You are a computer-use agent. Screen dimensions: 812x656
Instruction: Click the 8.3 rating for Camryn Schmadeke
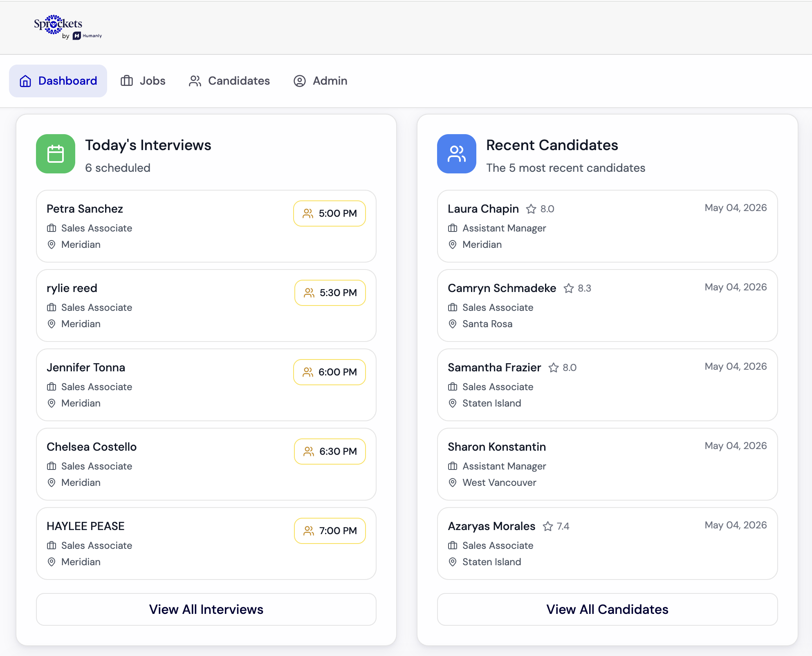pos(585,288)
